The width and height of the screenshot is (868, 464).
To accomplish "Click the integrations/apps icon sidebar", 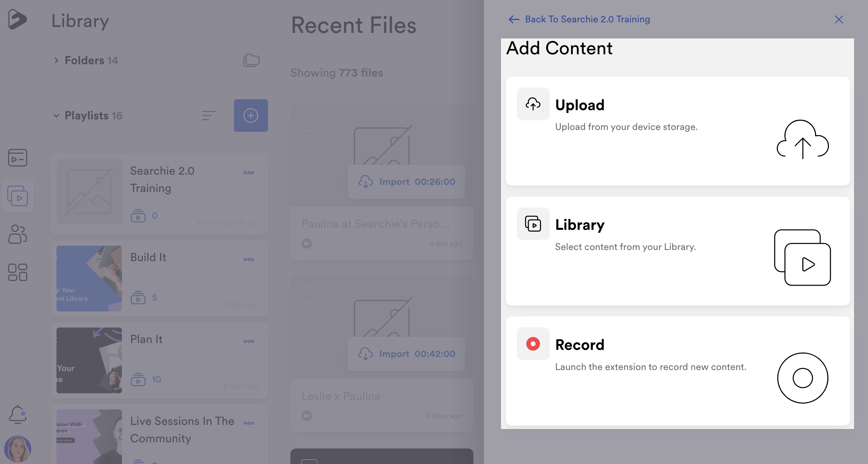I will click(x=17, y=272).
